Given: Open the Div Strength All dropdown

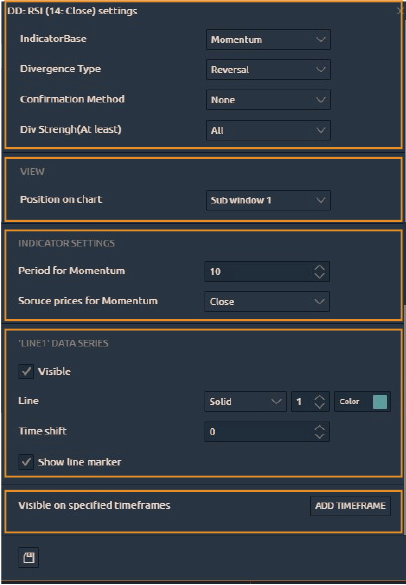Looking at the screenshot, I should coord(268,130).
